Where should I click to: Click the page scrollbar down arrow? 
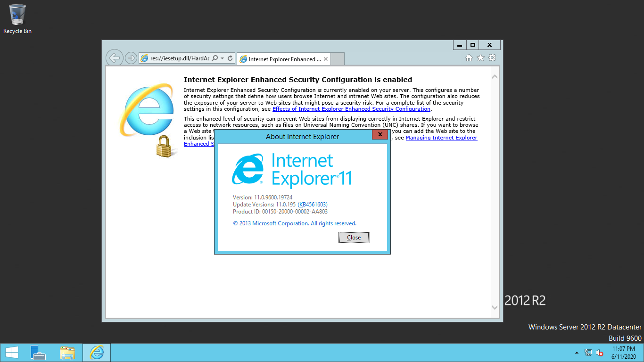(x=495, y=307)
